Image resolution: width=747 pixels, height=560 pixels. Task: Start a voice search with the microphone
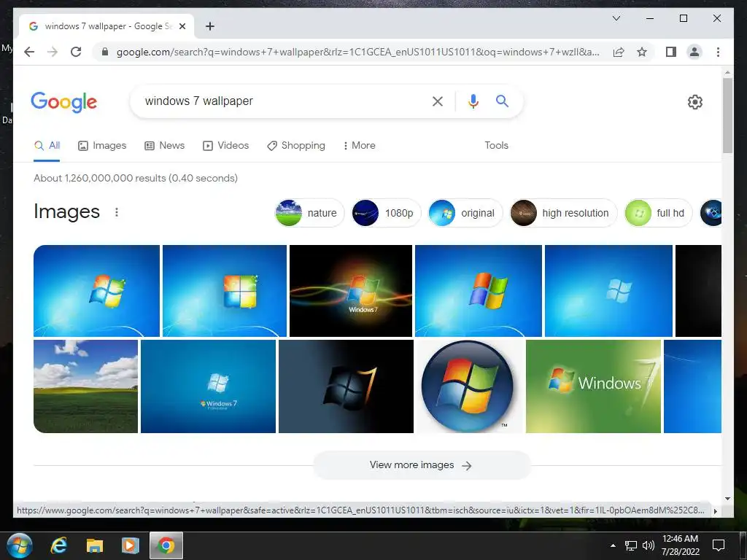point(473,101)
